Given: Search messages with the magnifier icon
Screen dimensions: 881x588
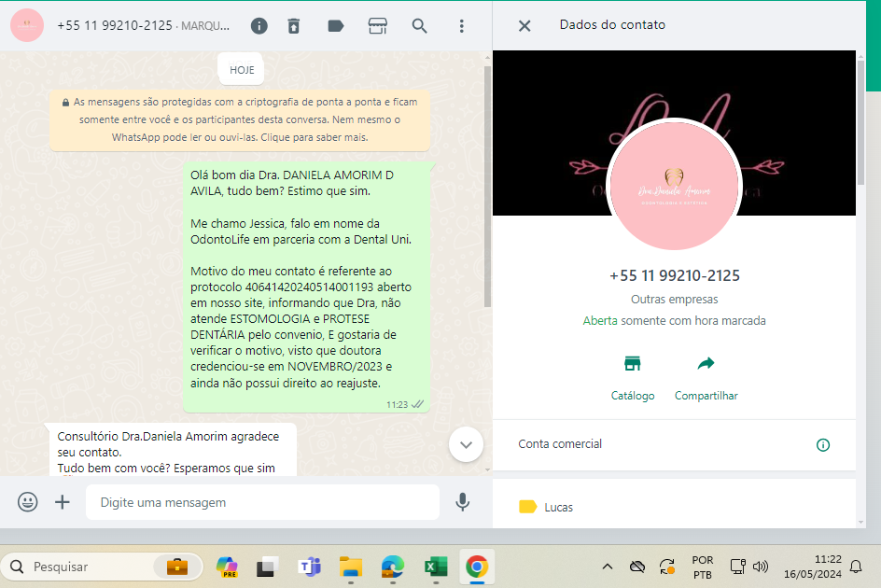Looking at the screenshot, I should pyautogui.click(x=420, y=26).
